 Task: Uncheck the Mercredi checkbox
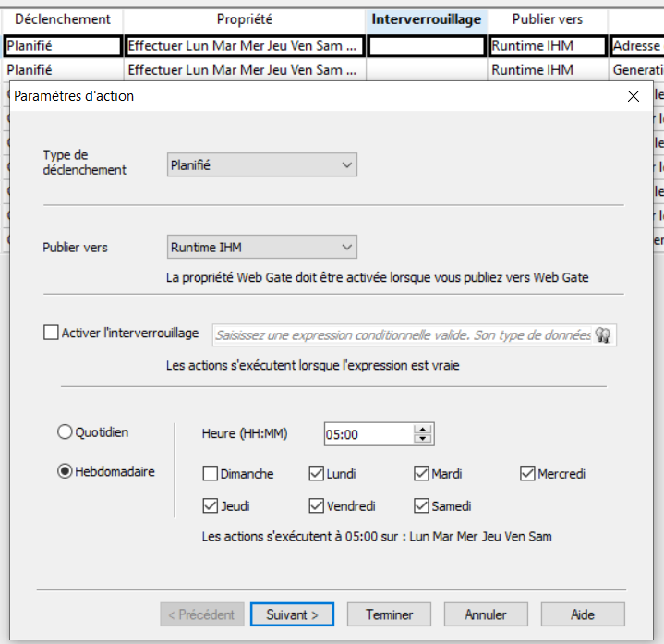click(x=527, y=474)
